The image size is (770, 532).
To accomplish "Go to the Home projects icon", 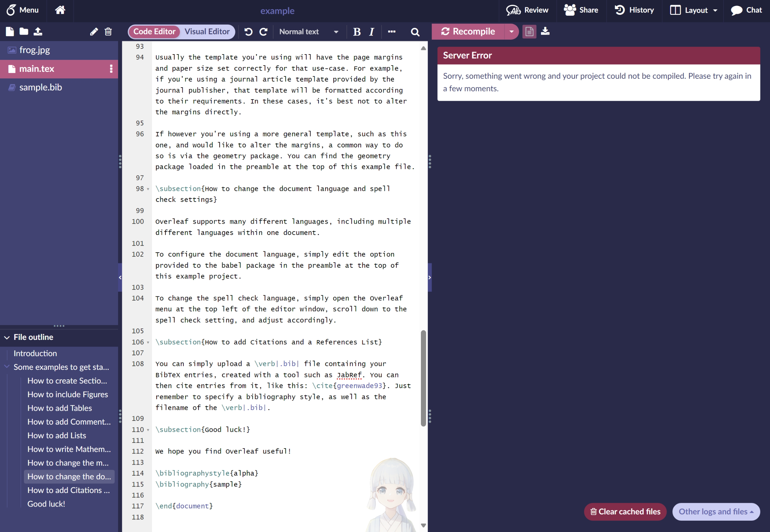I will pyautogui.click(x=60, y=10).
